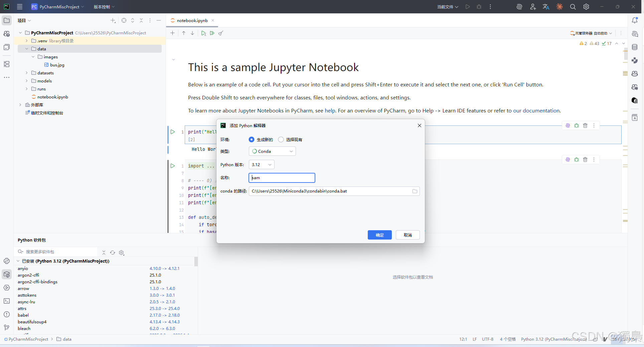
Task: Click the Search Everywhere magnifier icon
Action: tap(573, 7)
